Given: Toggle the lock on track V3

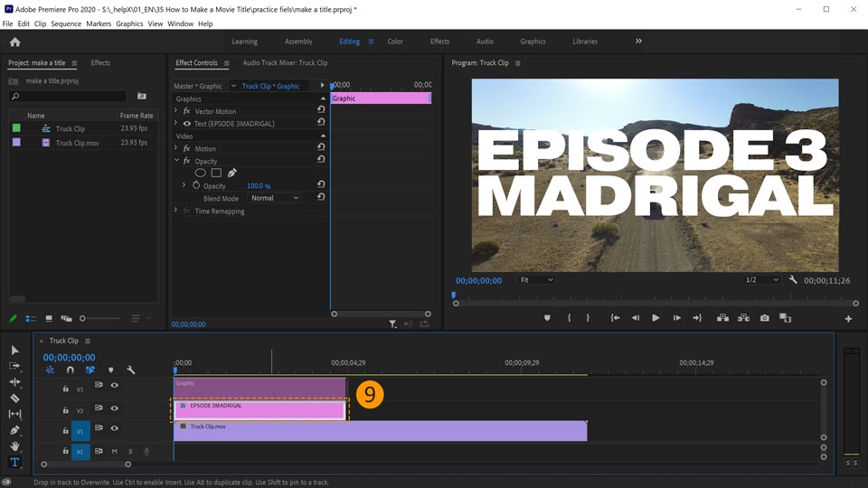Looking at the screenshot, I should [65, 389].
